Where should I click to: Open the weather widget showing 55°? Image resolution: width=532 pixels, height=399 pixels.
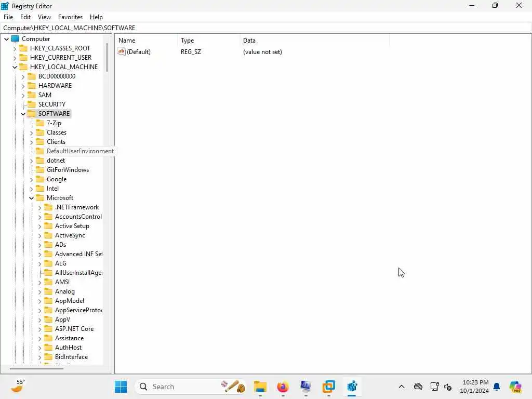tap(17, 386)
